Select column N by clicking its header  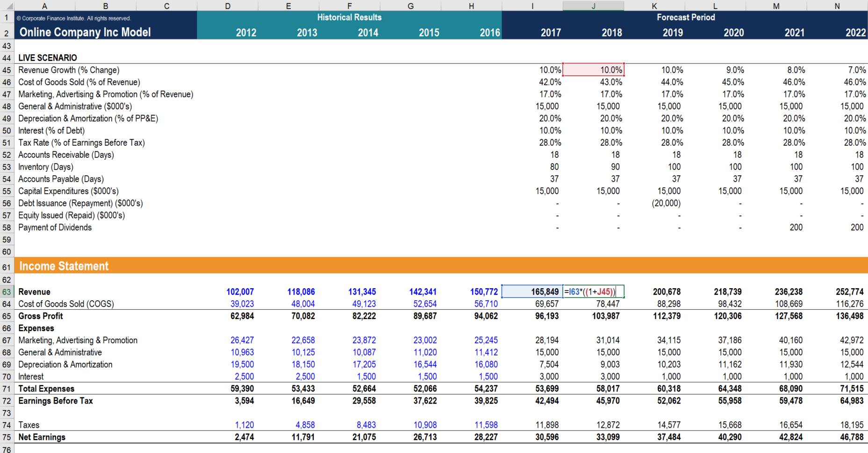click(x=836, y=6)
